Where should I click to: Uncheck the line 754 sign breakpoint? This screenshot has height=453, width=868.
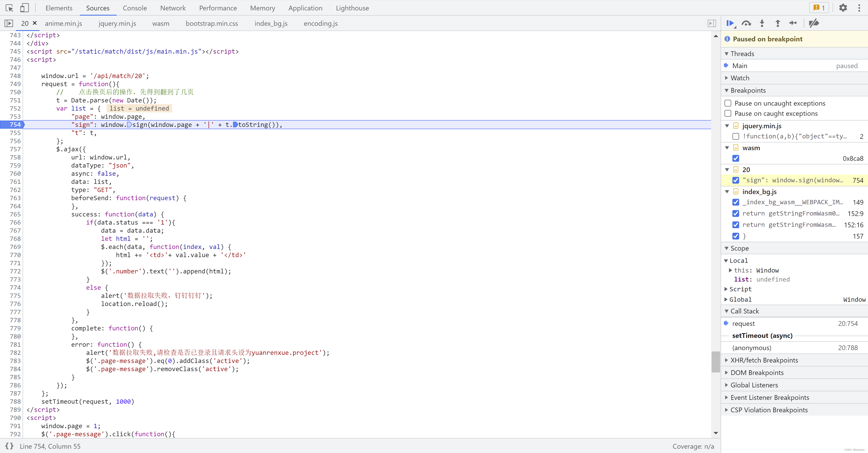736,180
